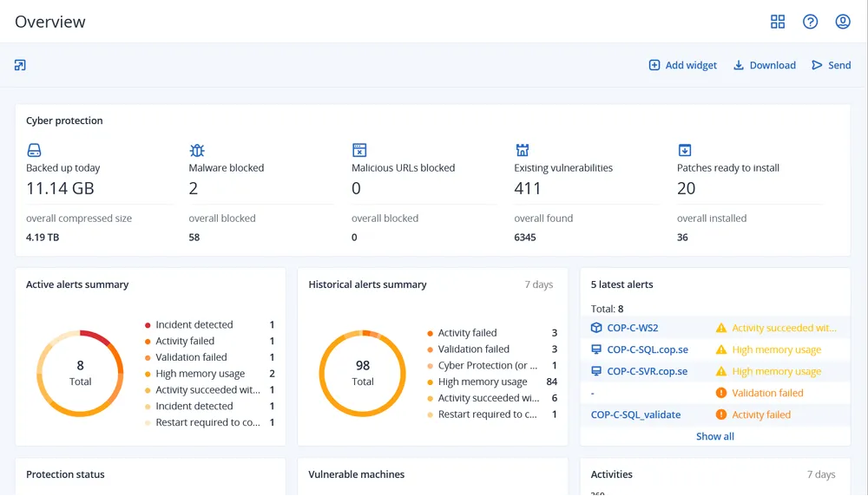The image size is (868, 496).
Task: Click the monitor icon beside COP-C-SVR.cop.se
Action: coord(596,371)
